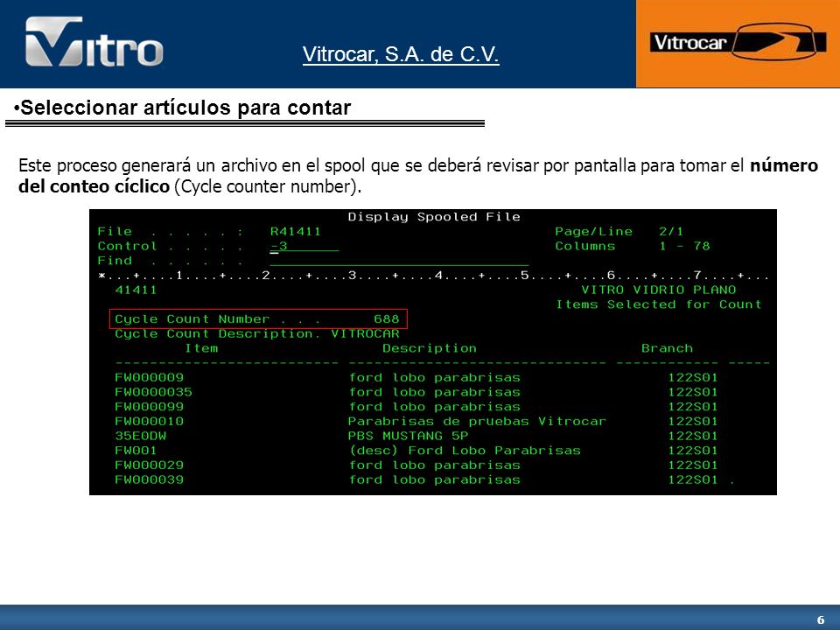Image resolution: width=840 pixels, height=630 pixels.
Task: Select item FW001
Action: (x=136, y=451)
